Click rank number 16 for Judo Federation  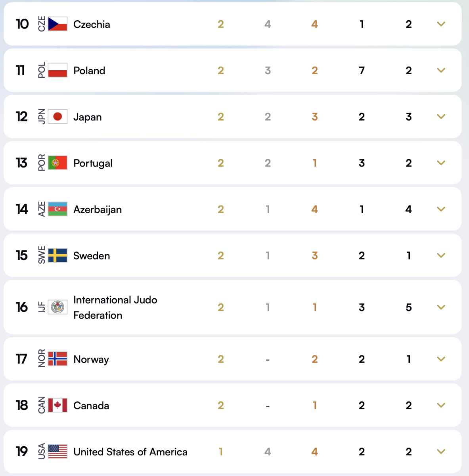point(22,307)
